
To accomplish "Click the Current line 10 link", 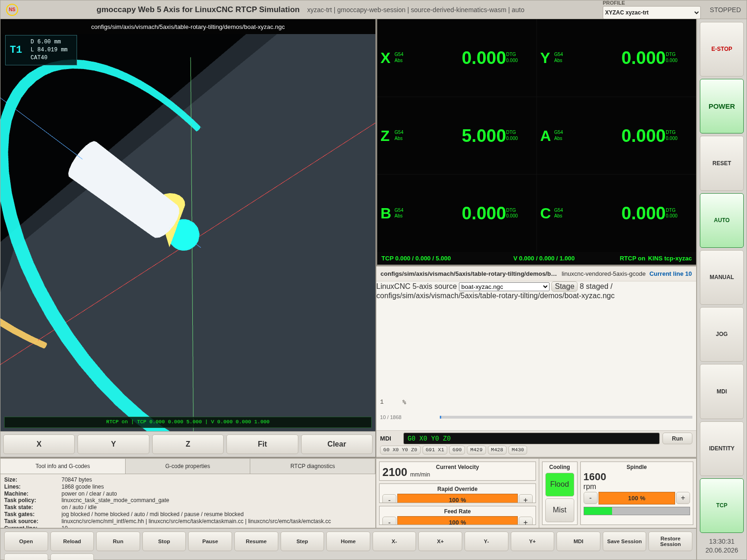I will pyautogui.click(x=670, y=274).
